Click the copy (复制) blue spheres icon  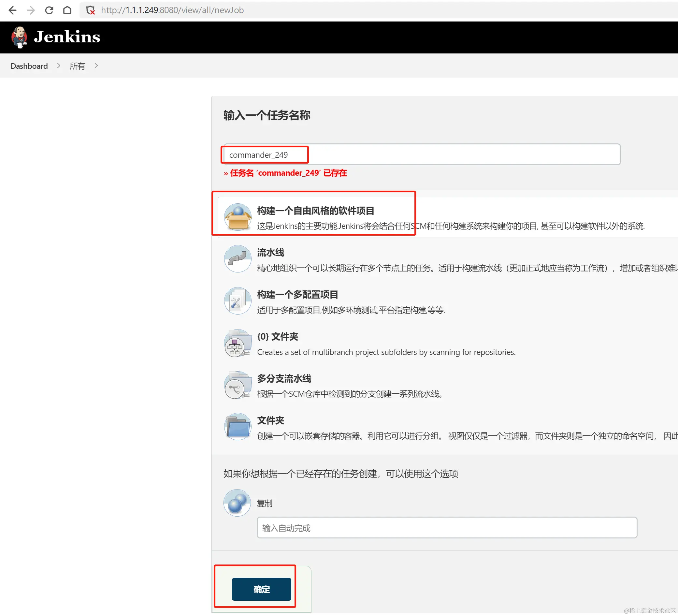(237, 503)
